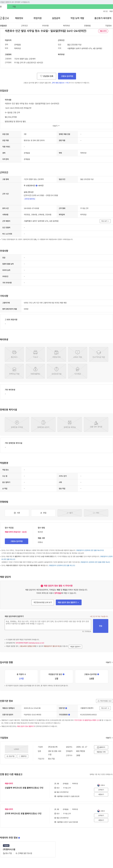The height and width of the screenshot is (868, 113).
Task: Click 새창보기 for the 군자역 posting
Action: tap(101, 820)
